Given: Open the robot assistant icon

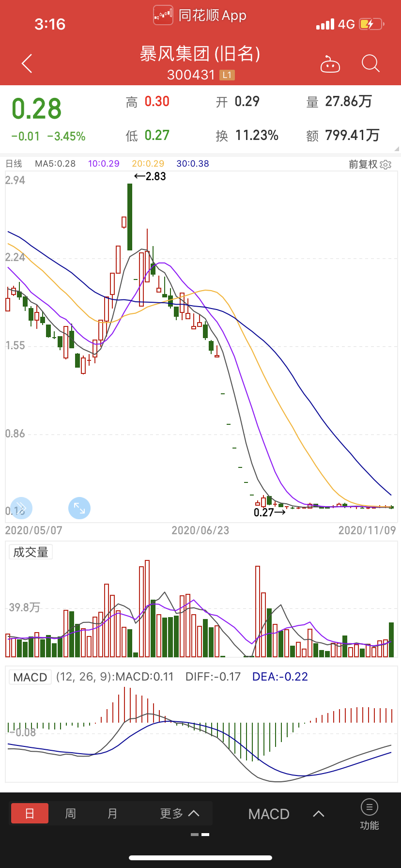Looking at the screenshot, I should 330,64.
